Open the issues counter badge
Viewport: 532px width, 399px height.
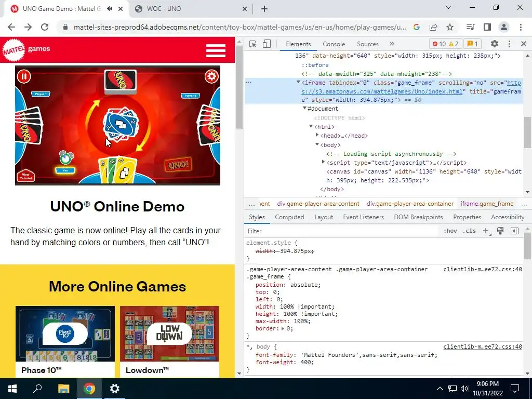[472, 44]
